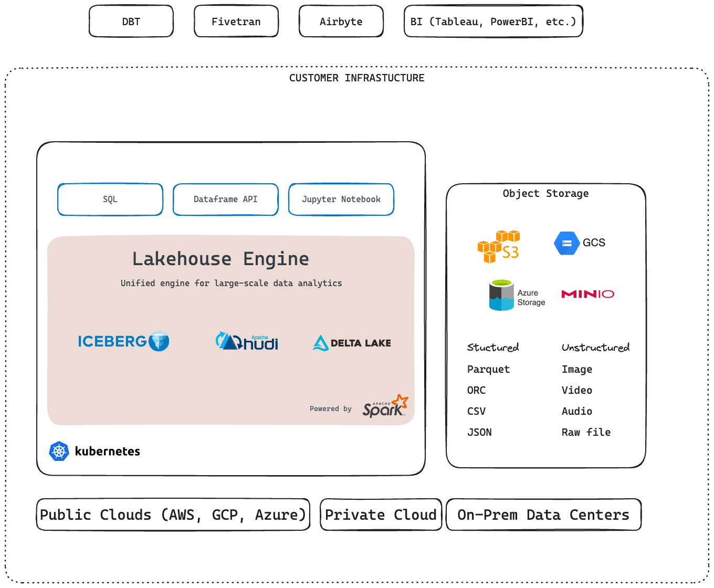Viewport: 714px width, 588px height.
Task: Select the On-Prem Data Centers box
Action: [x=544, y=514]
